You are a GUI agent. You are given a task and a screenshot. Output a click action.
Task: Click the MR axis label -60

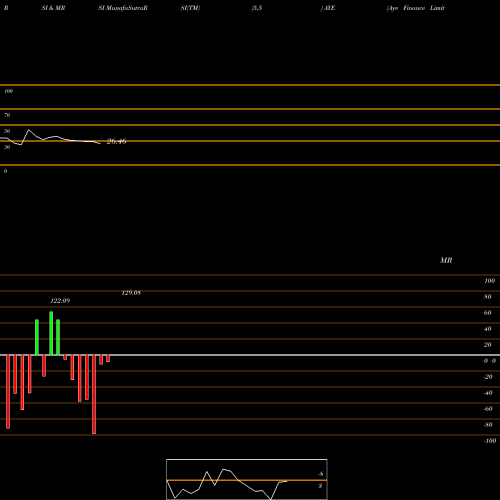pos(488,409)
